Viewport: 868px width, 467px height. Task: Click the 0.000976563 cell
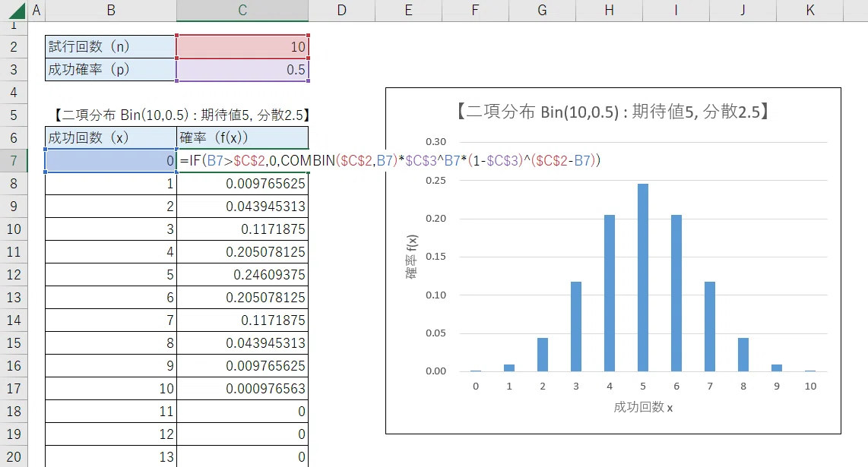(x=242, y=389)
